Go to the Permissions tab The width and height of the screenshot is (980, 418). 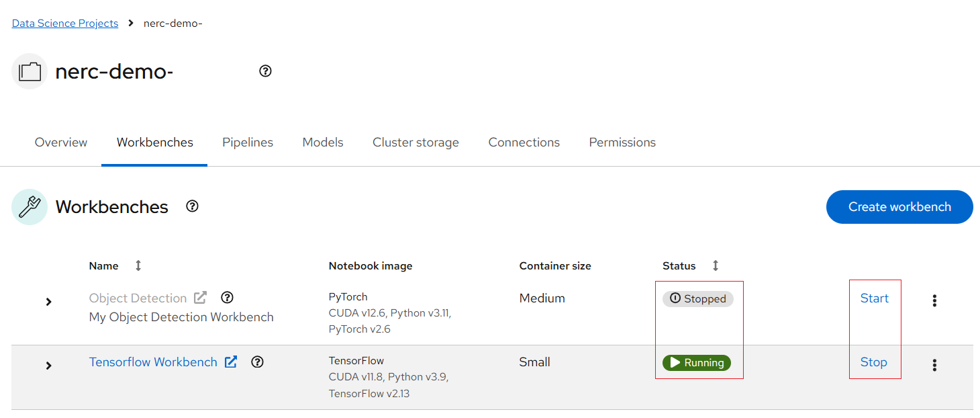(622, 142)
